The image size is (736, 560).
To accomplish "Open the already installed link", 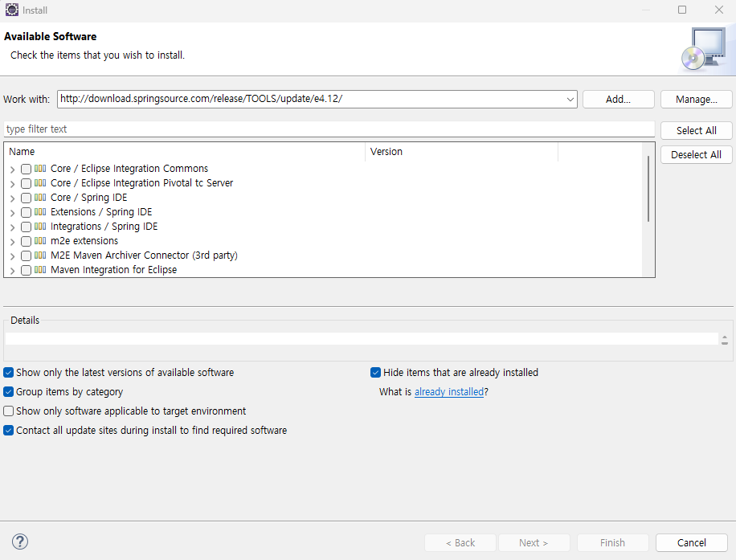I will coord(448,392).
